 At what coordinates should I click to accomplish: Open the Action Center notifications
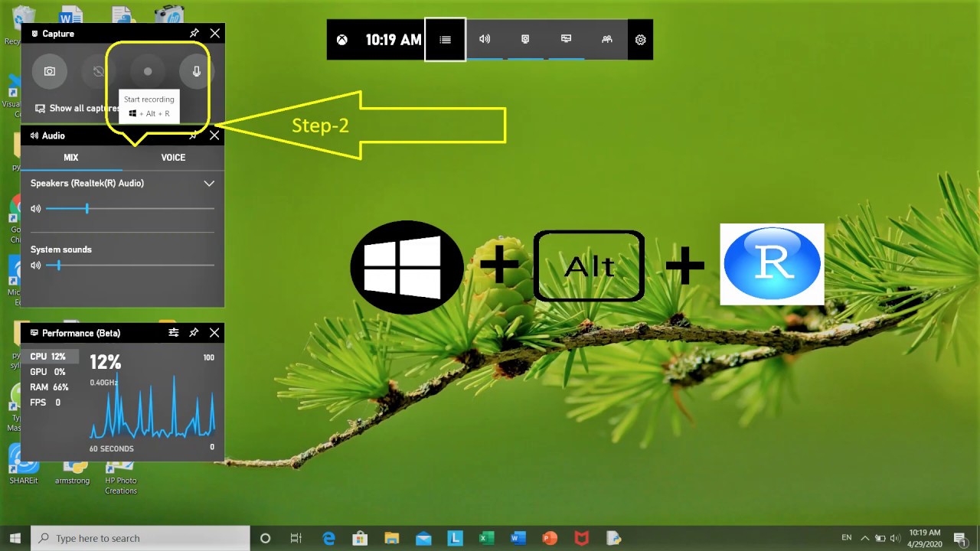coord(960,538)
